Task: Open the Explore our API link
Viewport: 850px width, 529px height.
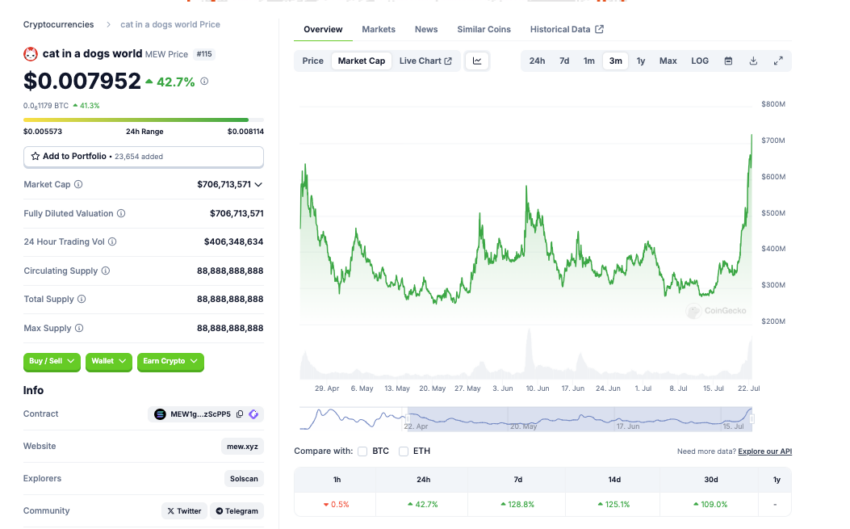Action: 765,451
